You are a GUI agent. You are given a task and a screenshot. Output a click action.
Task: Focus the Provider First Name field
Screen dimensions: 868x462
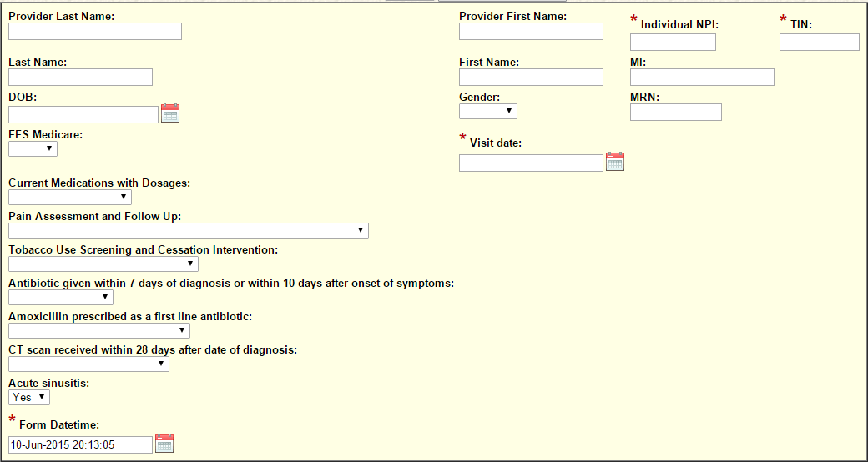click(532, 32)
